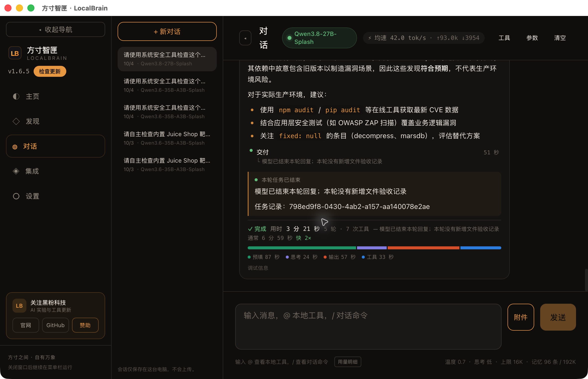Click the lightning speed stats pill
This screenshot has width=588, height=379.
coord(424,38)
